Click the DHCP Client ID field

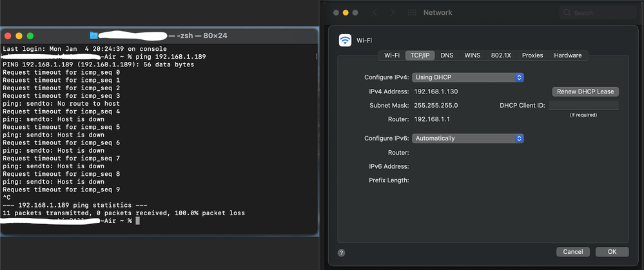pyautogui.click(x=583, y=106)
